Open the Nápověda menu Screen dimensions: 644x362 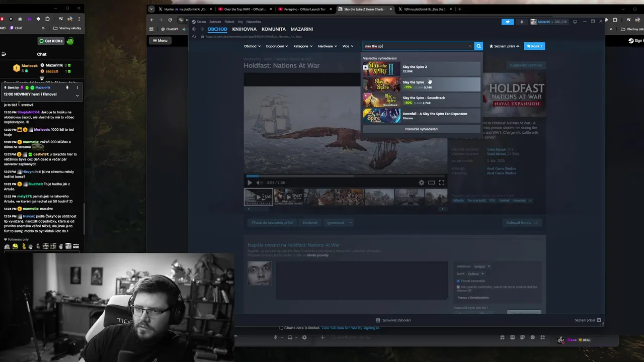point(254,22)
